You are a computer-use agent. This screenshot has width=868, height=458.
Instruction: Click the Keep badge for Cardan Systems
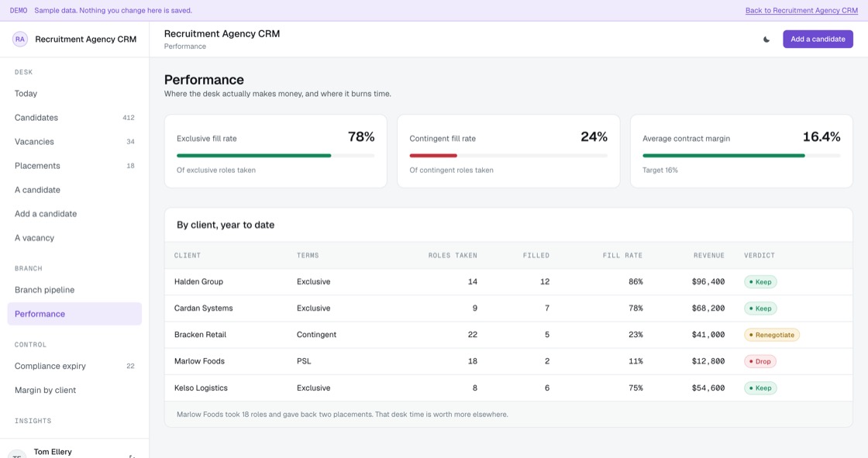pyautogui.click(x=760, y=308)
